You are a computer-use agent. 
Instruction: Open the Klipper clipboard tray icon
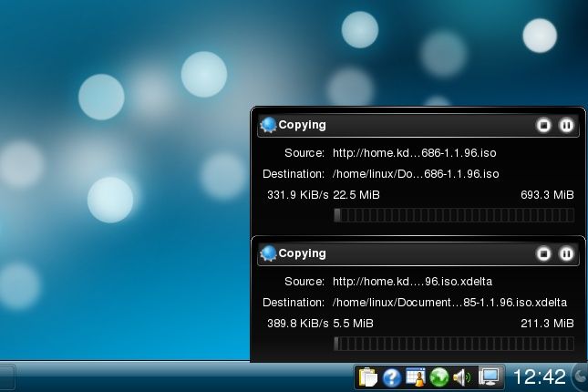(x=368, y=377)
